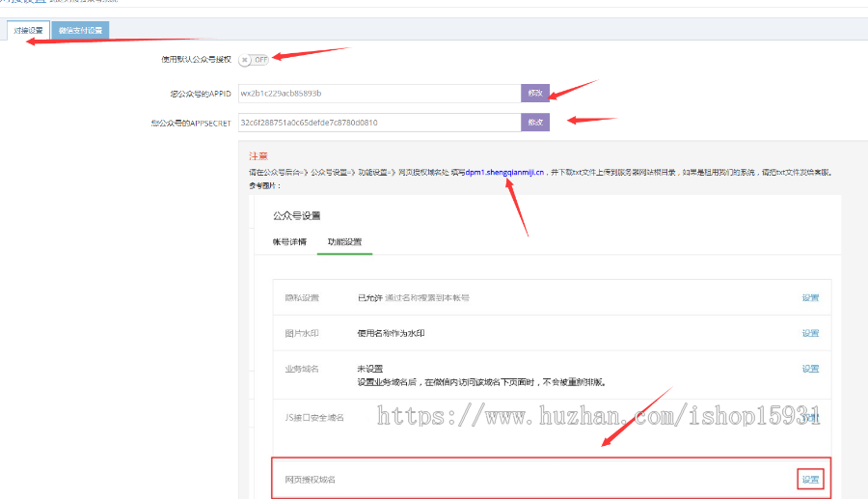Viewport: 868px width, 499px height.
Task: Click the 公众号设置 heading
Action: (296, 215)
